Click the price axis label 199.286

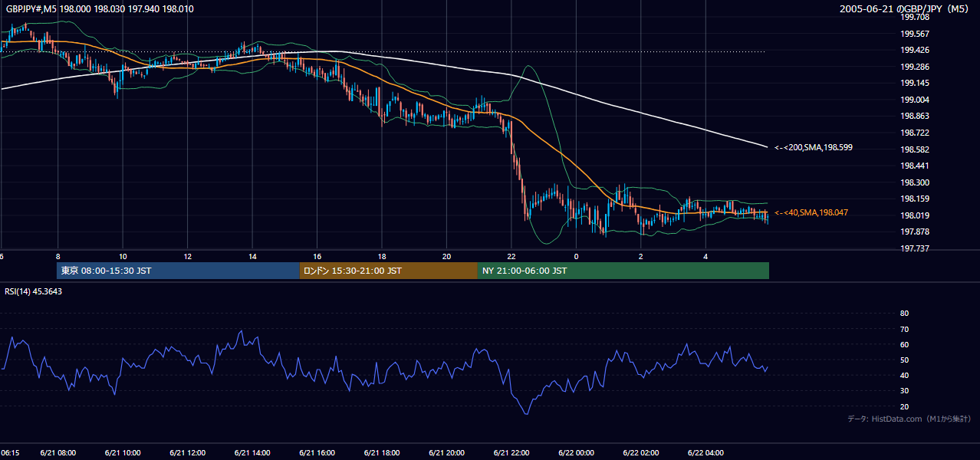pos(914,67)
